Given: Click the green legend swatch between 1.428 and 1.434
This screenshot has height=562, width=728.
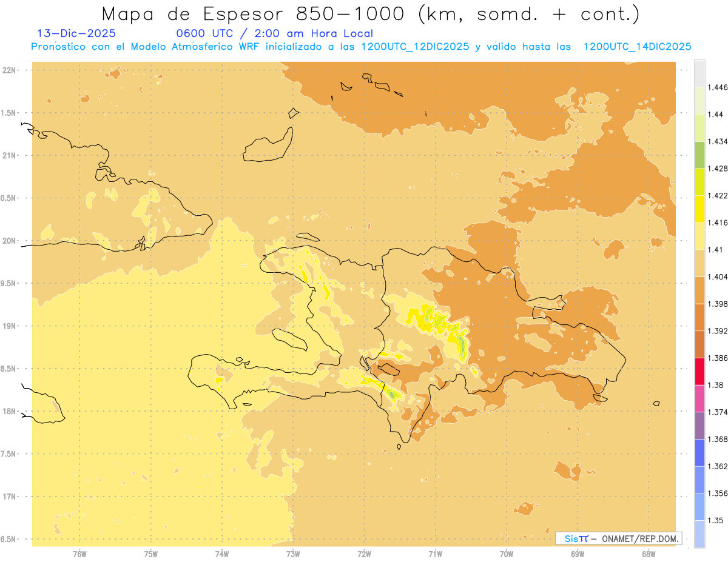Looking at the screenshot, I should coord(699,155).
